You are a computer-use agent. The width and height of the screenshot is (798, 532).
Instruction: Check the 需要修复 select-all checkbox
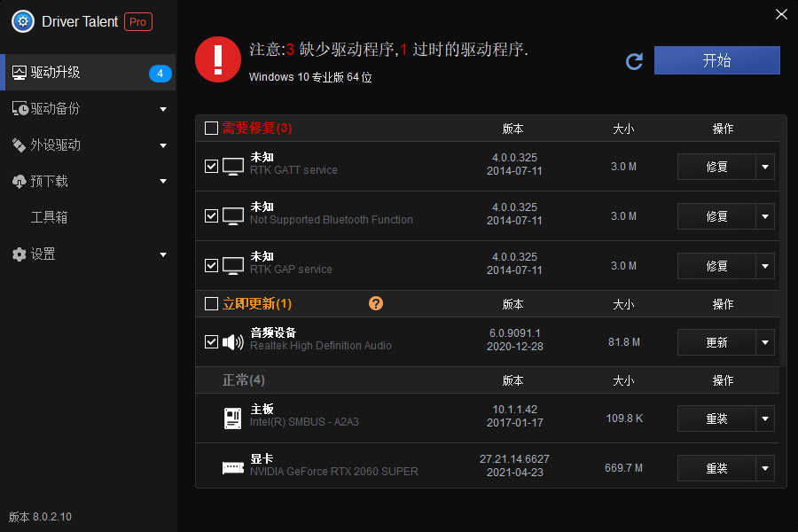pyautogui.click(x=211, y=129)
